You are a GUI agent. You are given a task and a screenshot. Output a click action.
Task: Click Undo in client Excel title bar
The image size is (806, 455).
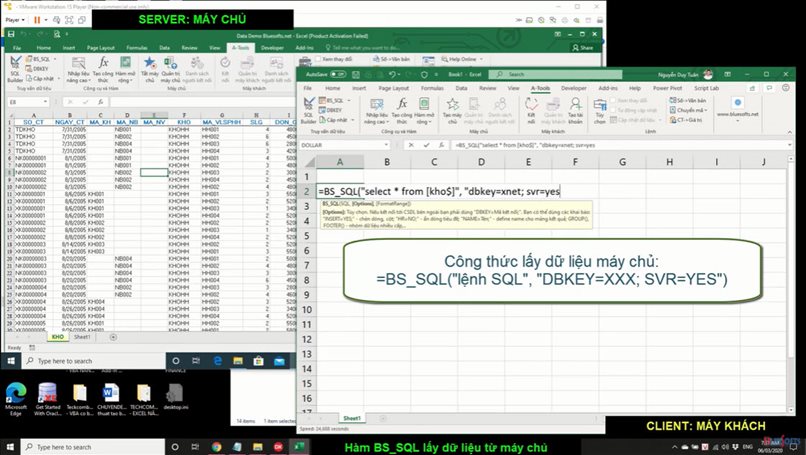pos(392,75)
